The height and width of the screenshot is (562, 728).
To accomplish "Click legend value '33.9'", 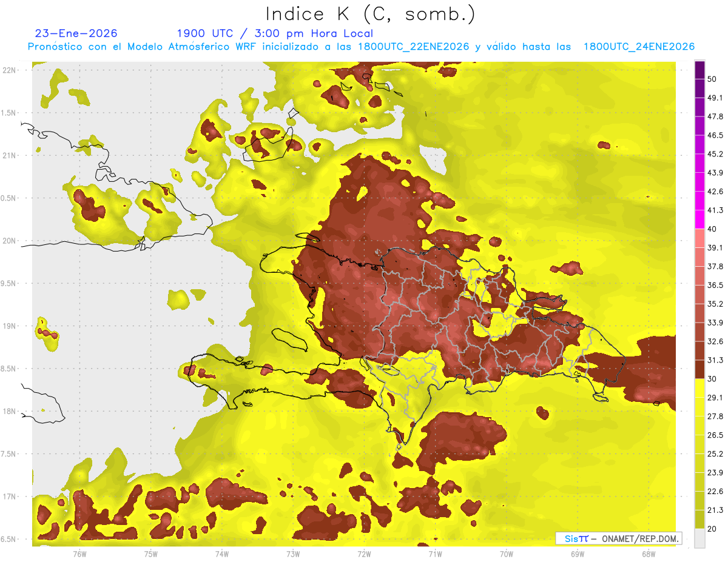I will [715, 323].
